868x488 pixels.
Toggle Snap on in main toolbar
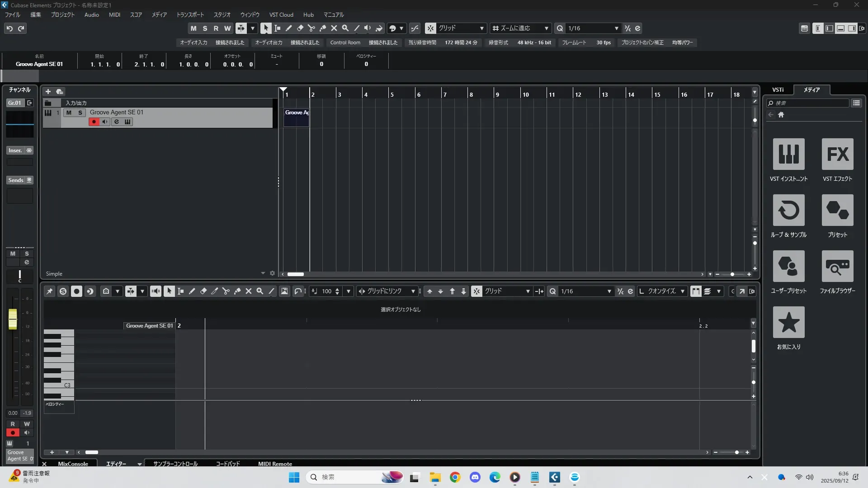[430, 28]
